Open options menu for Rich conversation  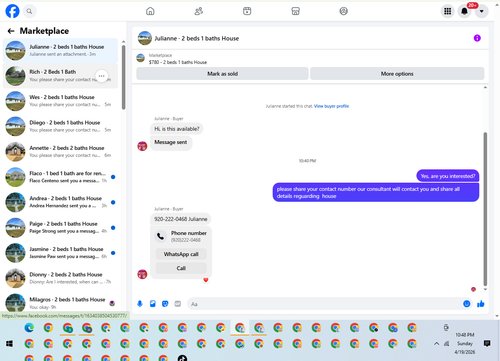102,76
